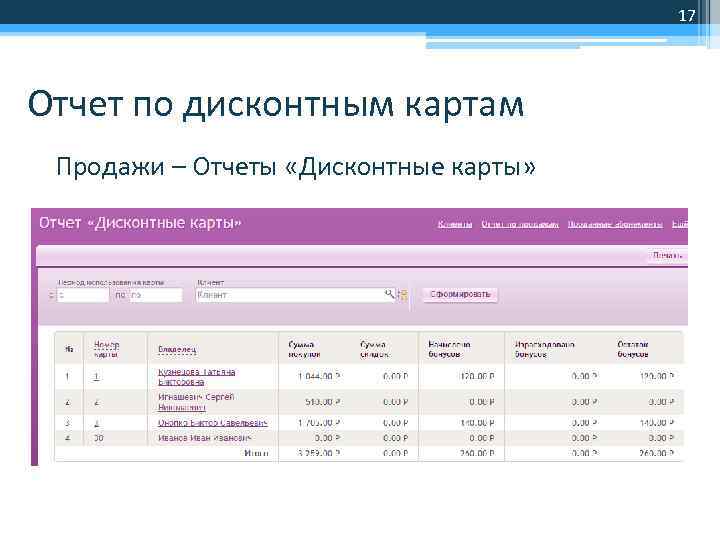720x540 pixels.
Task: Select the 120,00 accrued bonuses cell for Кузнецова
Action: pyautogui.click(x=478, y=377)
